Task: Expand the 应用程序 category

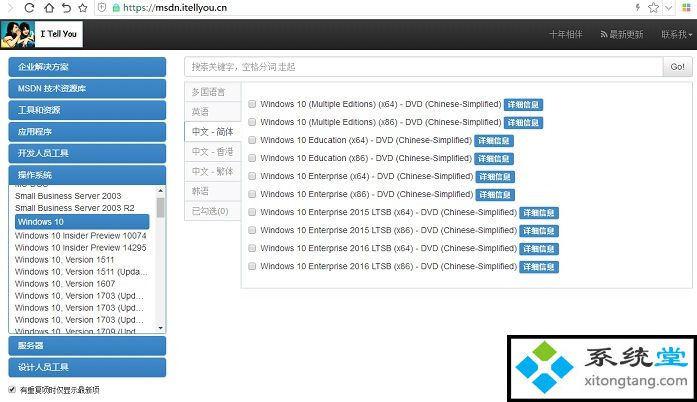Action: pyautogui.click(x=87, y=132)
